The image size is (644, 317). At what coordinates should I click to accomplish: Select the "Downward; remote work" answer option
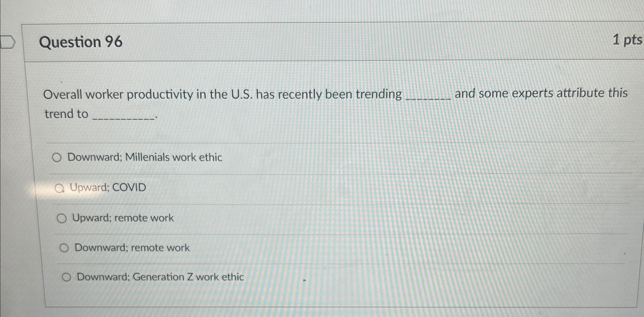pyautogui.click(x=65, y=248)
